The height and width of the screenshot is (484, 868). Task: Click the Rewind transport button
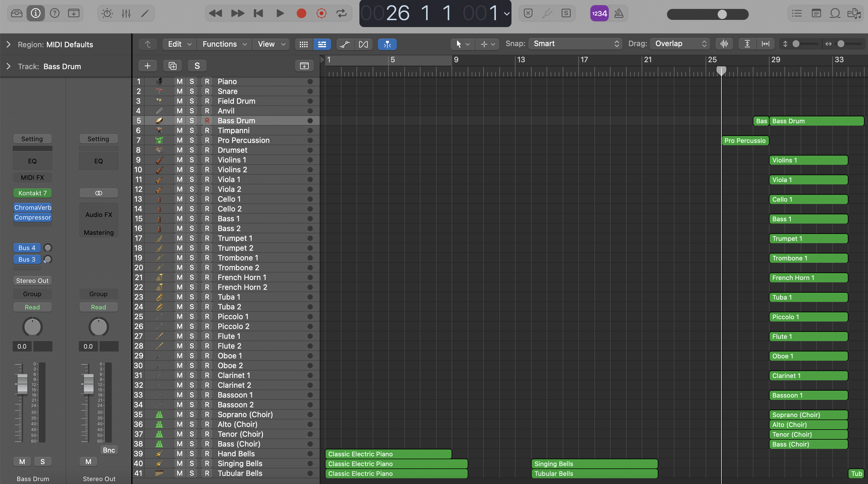(215, 14)
